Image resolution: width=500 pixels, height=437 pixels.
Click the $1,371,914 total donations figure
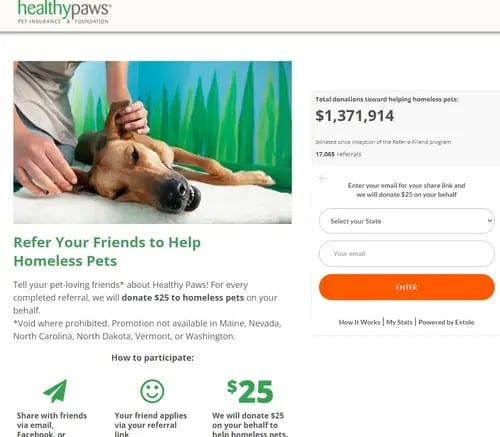pyautogui.click(x=355, y=116)
